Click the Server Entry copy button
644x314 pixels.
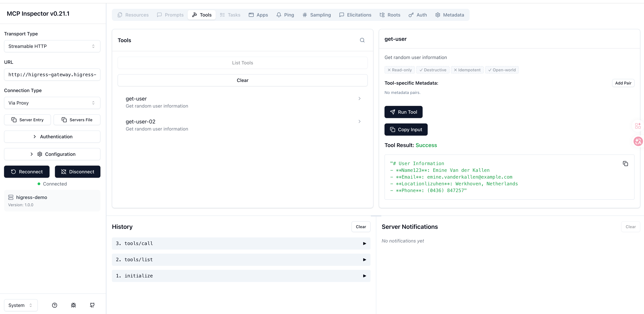pos(27,120)
